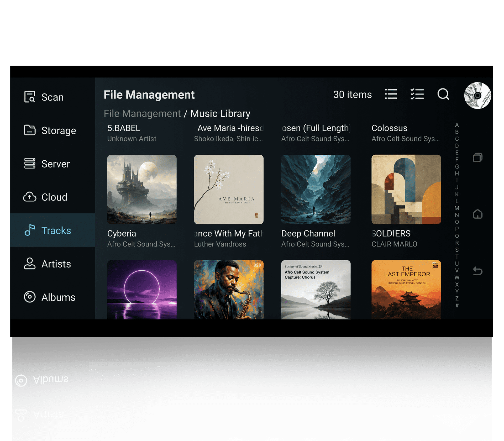Screen dimensions: 504x441
Task: Jump to letter C in index
Action: tap(457, 139)
